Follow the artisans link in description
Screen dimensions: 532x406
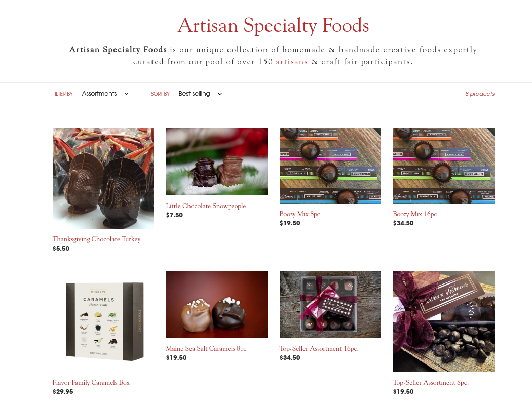tap(292, 62)
